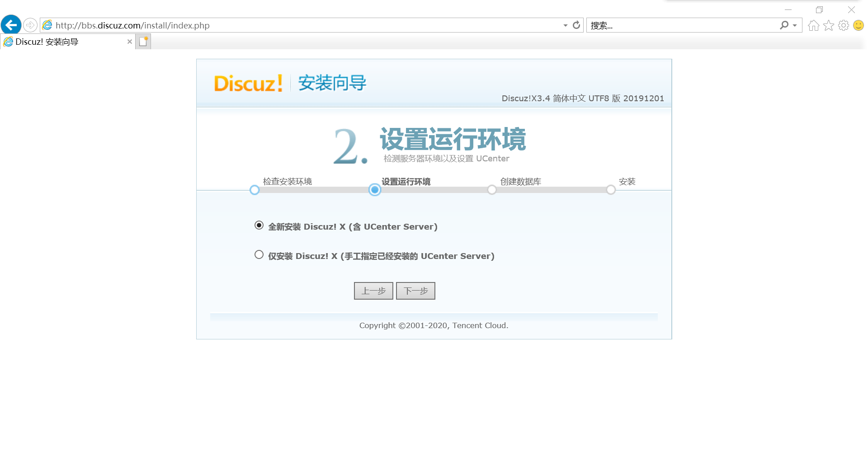Refresh the page with the reload icon
Viewport: 868px width, 461px height.
576,25
